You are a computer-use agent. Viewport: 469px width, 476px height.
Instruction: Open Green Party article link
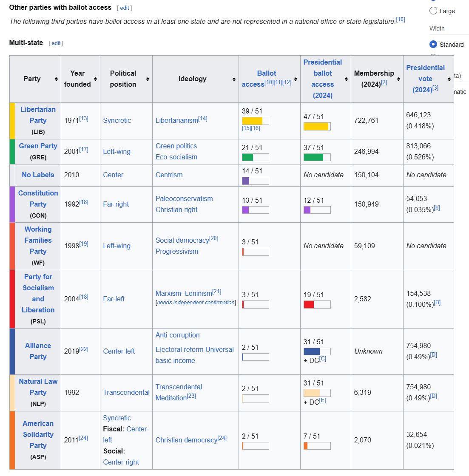tap(38, 146)
